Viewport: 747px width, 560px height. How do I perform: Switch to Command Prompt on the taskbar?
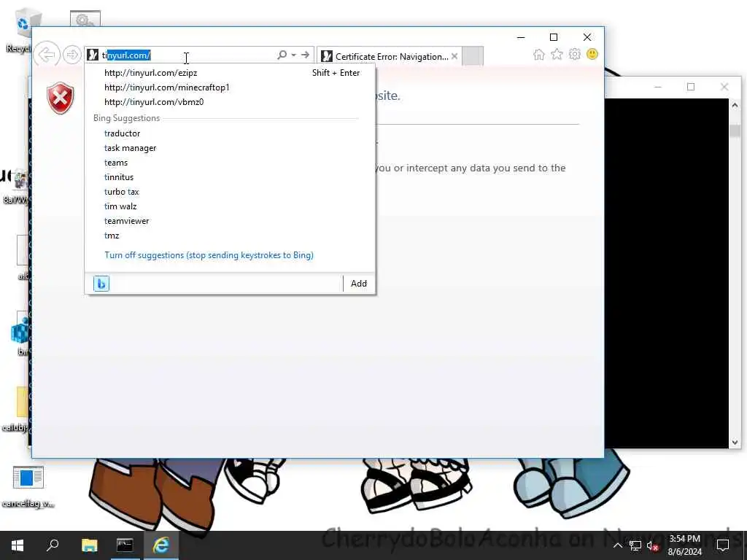[125, 545]
